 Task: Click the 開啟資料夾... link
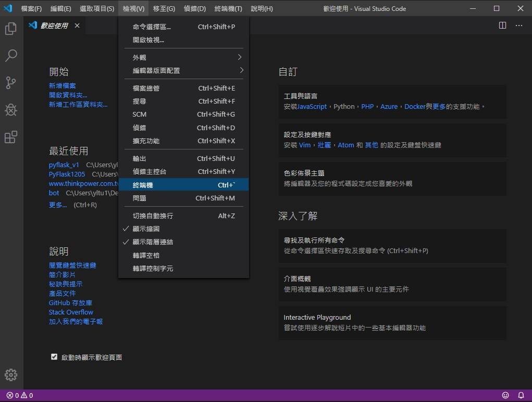pyautogui.click(x=68, y=95)
